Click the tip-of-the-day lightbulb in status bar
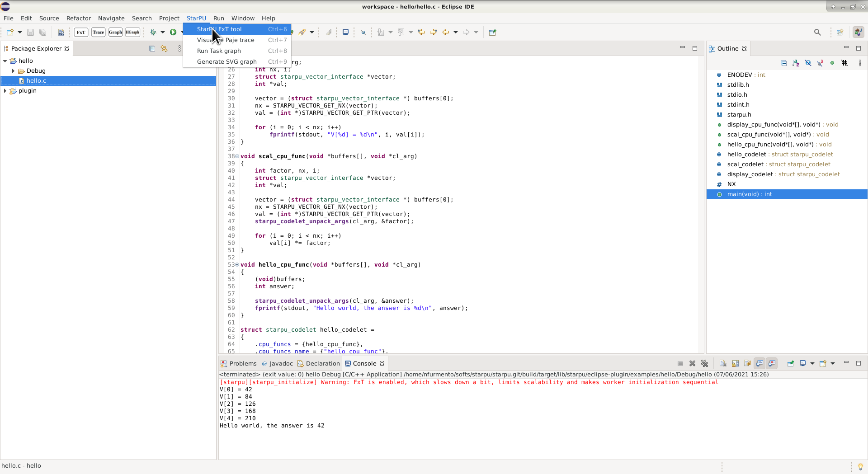 [860, 466]
